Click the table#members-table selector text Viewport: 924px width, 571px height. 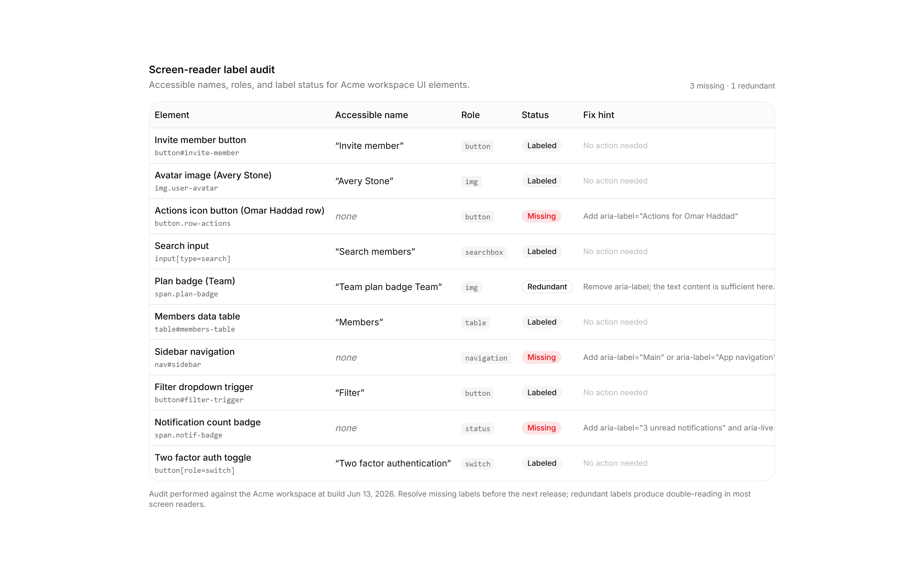coord(194,329)
